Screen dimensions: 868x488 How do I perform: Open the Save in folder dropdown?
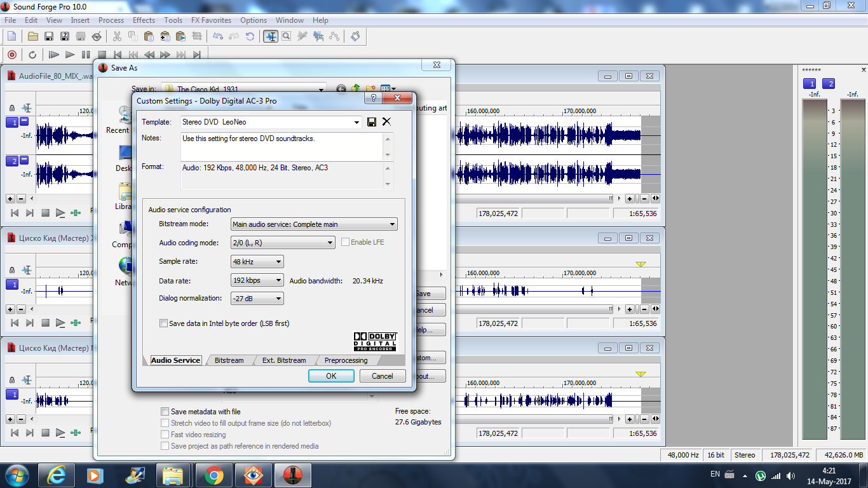tap(321, 90)
